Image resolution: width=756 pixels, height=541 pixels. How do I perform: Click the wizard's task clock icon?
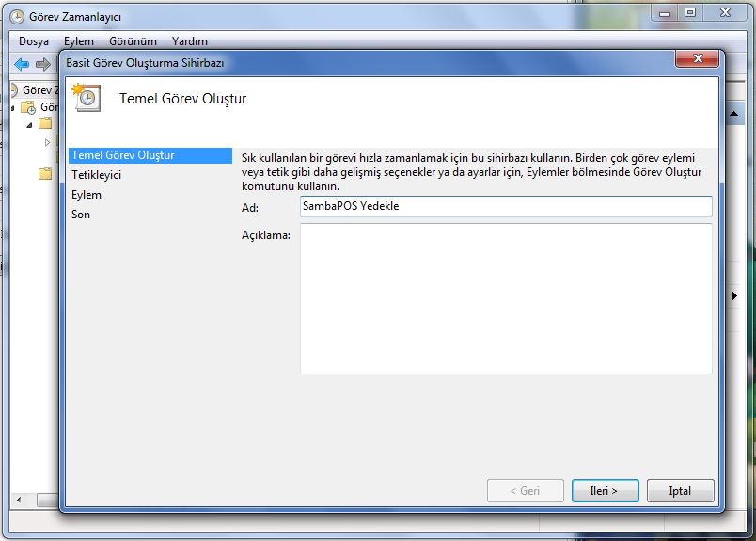[x=86, y=98]
